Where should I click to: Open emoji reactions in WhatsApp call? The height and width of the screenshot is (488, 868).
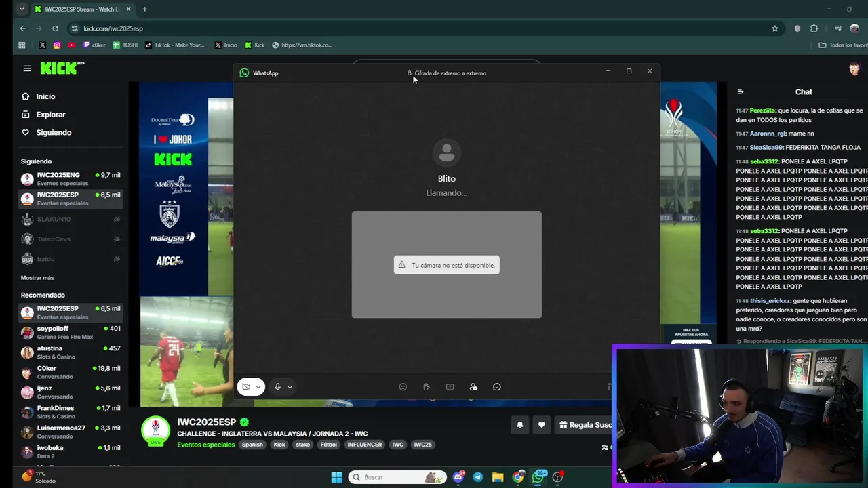403,387
